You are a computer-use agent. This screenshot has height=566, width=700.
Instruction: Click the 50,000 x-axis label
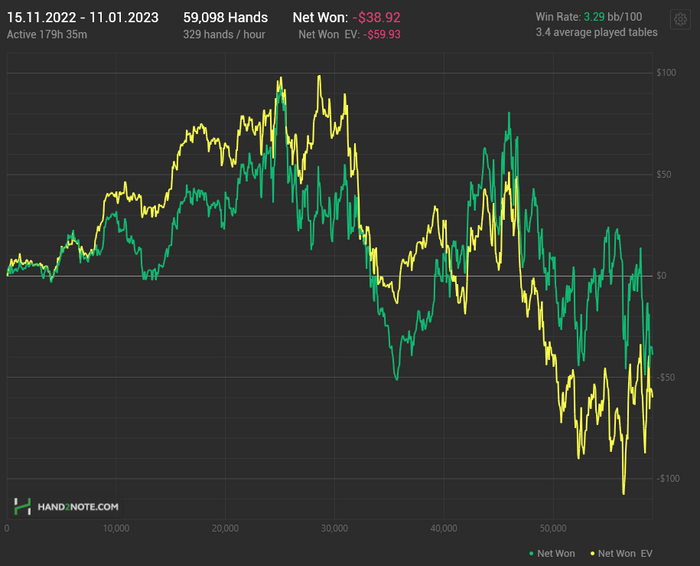(x=553, y=529)
